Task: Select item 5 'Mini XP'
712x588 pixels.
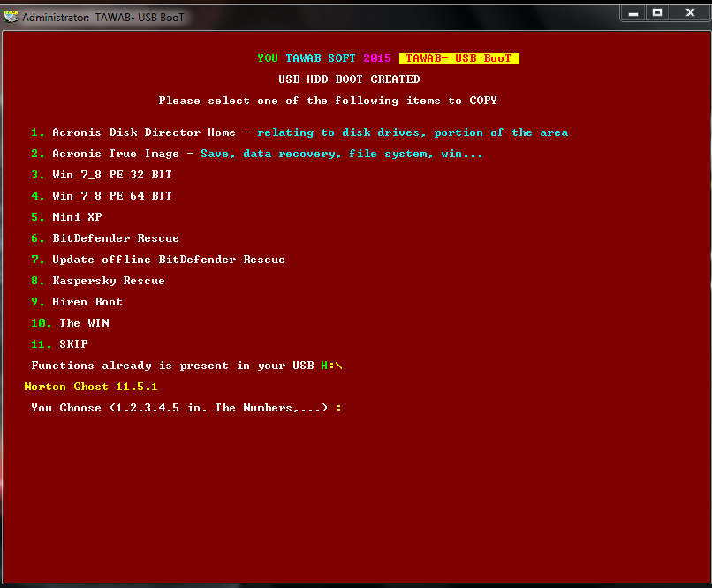Action: [x=66, y=217]
